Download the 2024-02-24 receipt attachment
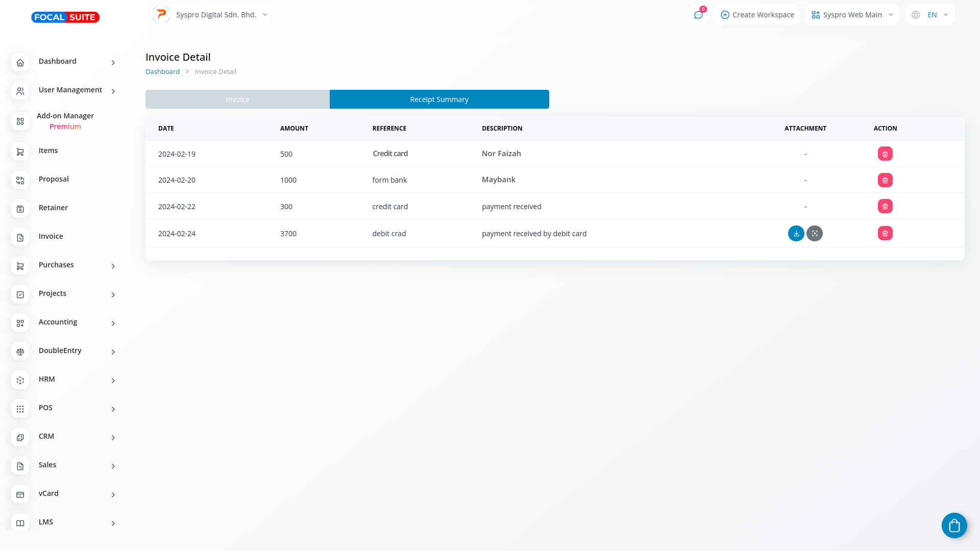Image resolution: width=980 pixels, height=551 pixels. point(796,234)
